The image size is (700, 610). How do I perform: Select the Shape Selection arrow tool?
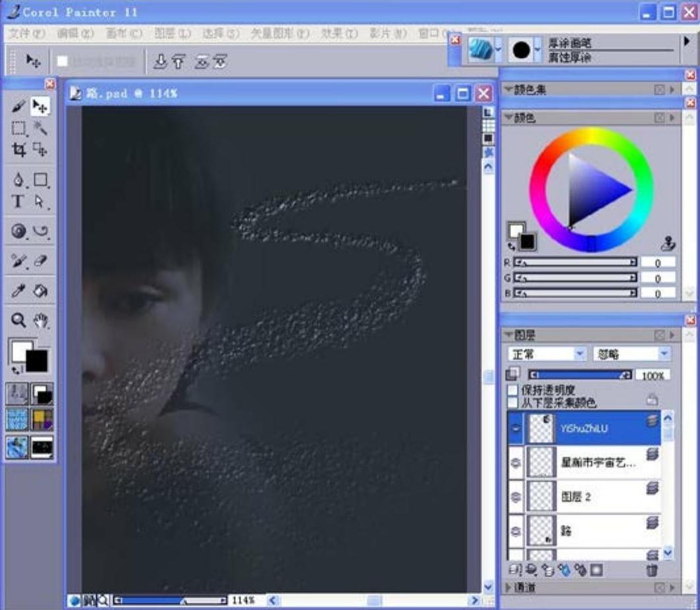pyautogui.click(x=40, y=202)
